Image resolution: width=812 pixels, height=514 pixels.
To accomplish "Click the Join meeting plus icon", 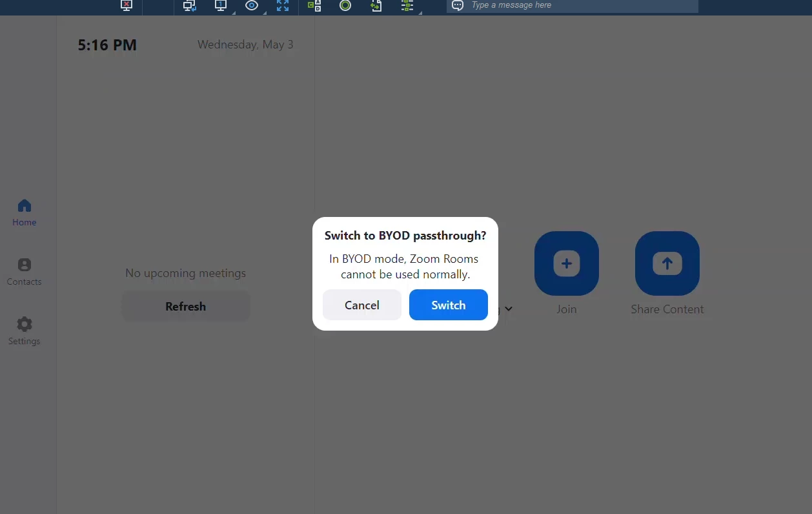I will click(567, 263).
